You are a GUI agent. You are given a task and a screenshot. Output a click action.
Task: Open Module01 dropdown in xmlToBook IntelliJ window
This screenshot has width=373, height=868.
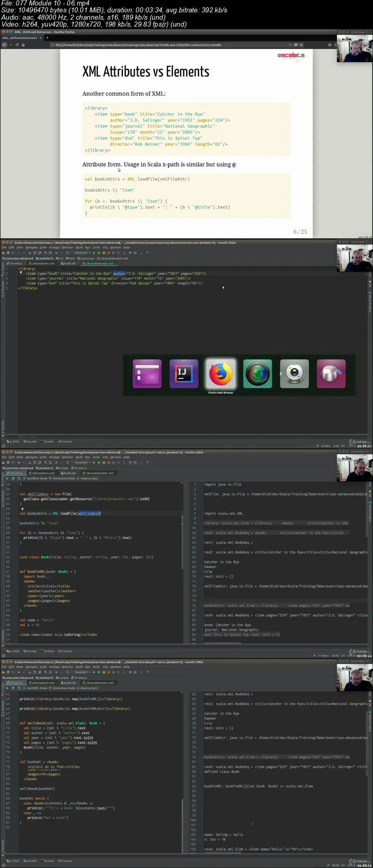(81, 672)
